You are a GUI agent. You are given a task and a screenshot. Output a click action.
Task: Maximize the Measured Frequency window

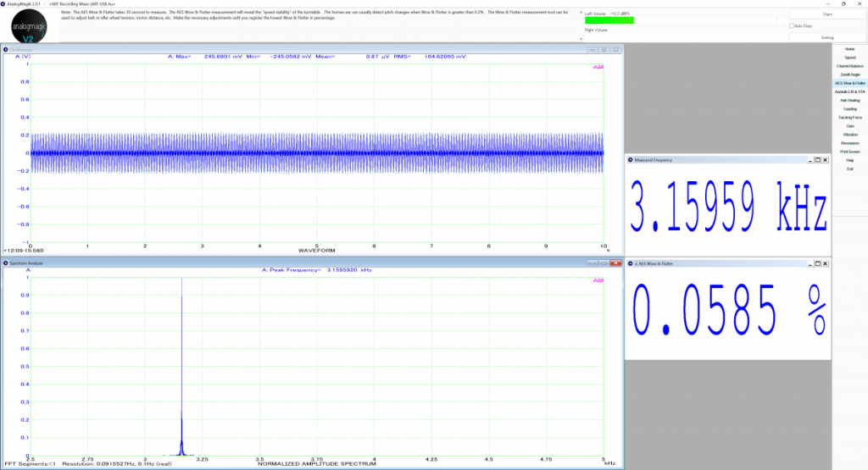pyautogui.click(x=816, y=159)
